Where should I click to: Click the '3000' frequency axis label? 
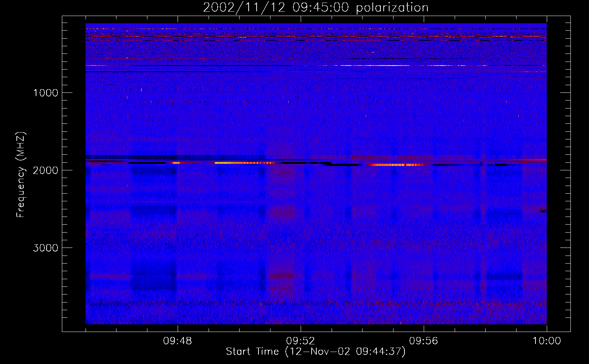(x=46, y=248)
